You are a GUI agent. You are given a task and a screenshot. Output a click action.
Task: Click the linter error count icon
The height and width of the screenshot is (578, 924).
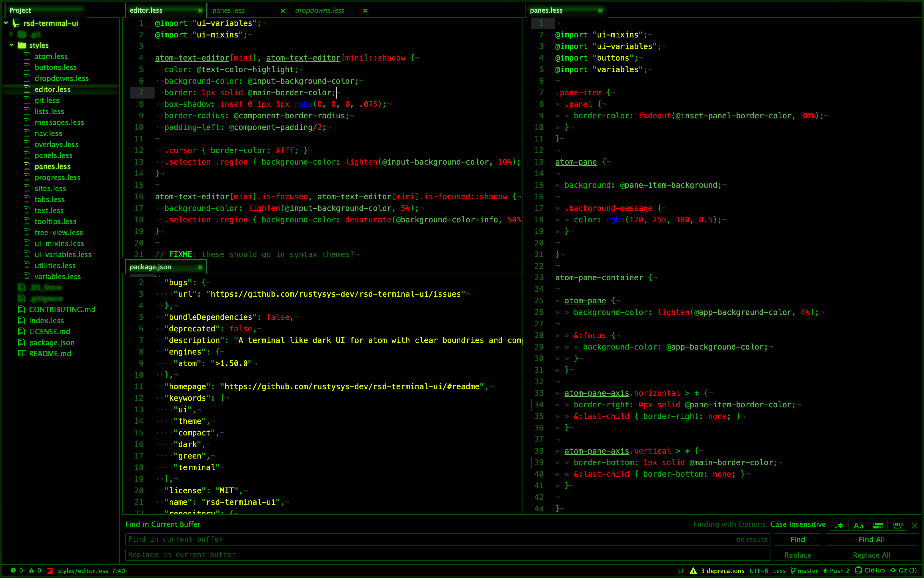click(13, 570)
